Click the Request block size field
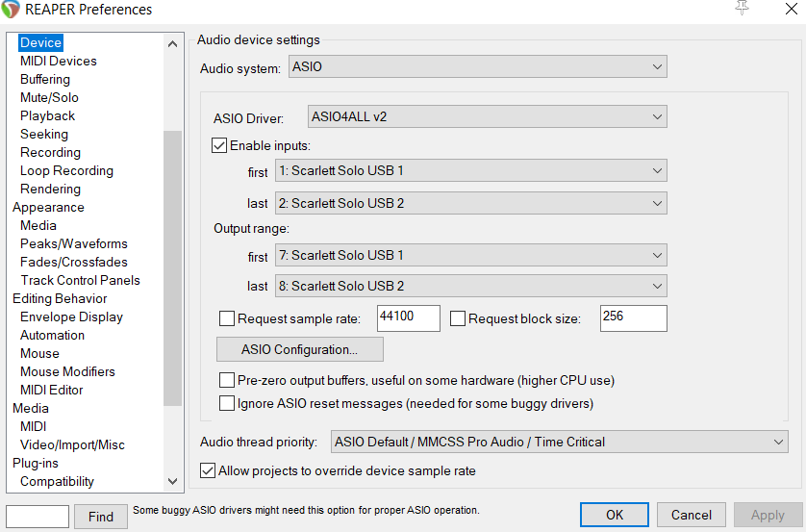The height and width of the screenshot is (532, 806). 633,318
